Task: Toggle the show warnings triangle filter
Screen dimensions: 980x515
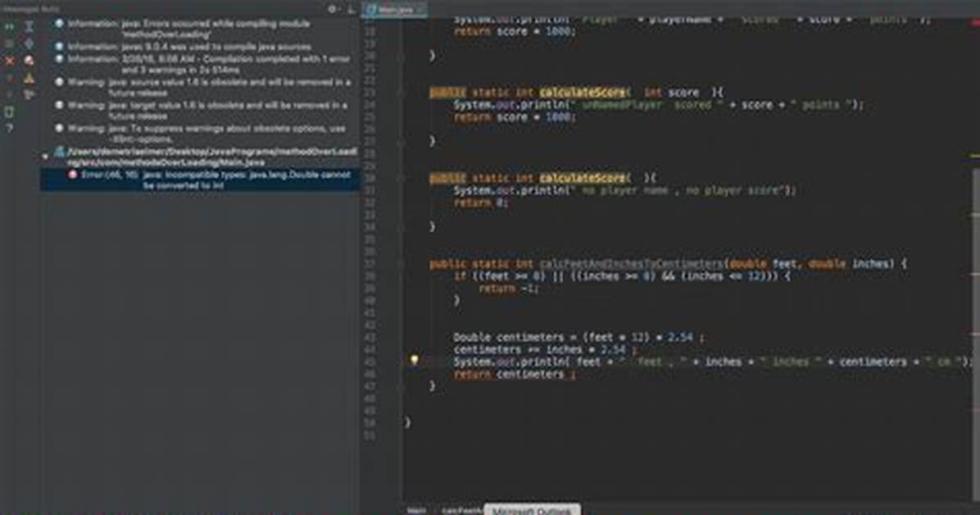Action: tap(29, 78)
